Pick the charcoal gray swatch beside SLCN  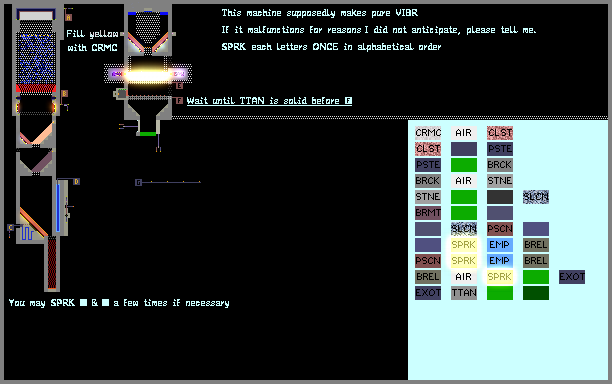tap(500, 197)
